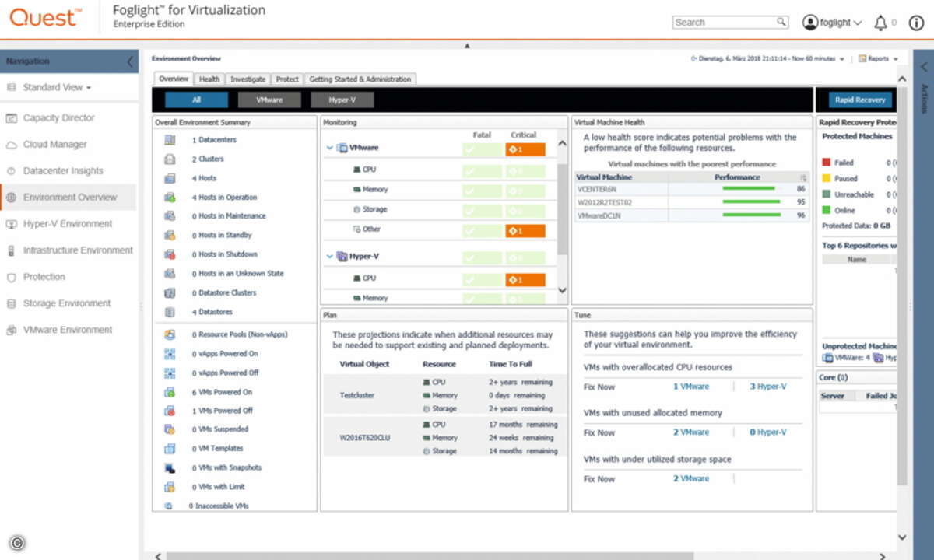
Task: Switch to the Overview tab
Action: 174,79
